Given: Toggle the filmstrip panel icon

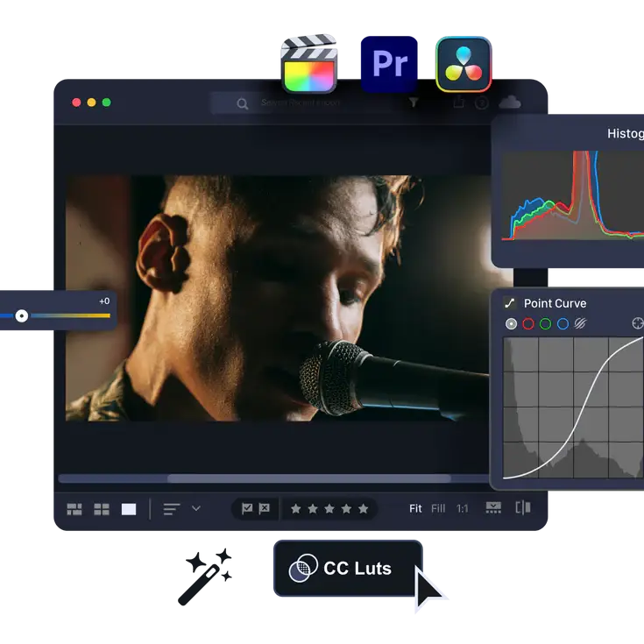Looking at the screenshot, I should tap(493, 507).
